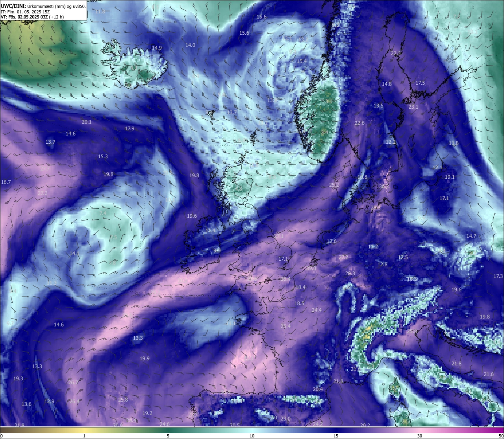504x439 pixels.
Task: Click the 14.1 map value
Action: [74, 253]
